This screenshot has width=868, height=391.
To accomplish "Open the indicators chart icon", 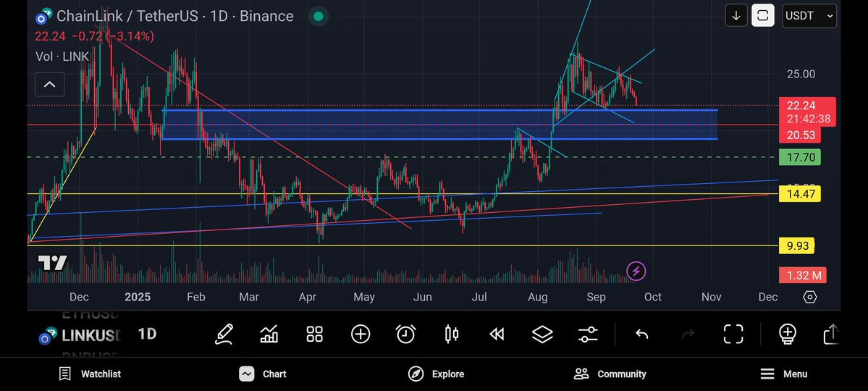I will point(269,334).
